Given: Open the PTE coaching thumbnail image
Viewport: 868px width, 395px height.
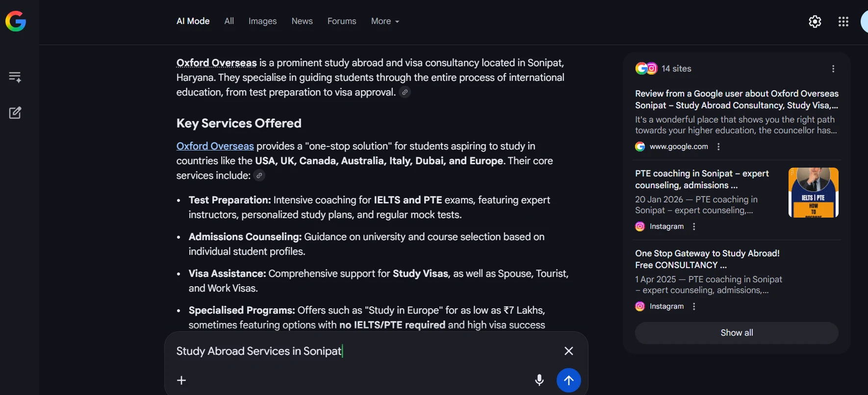Looking at the screenshot, I should [x=813, y=193].
